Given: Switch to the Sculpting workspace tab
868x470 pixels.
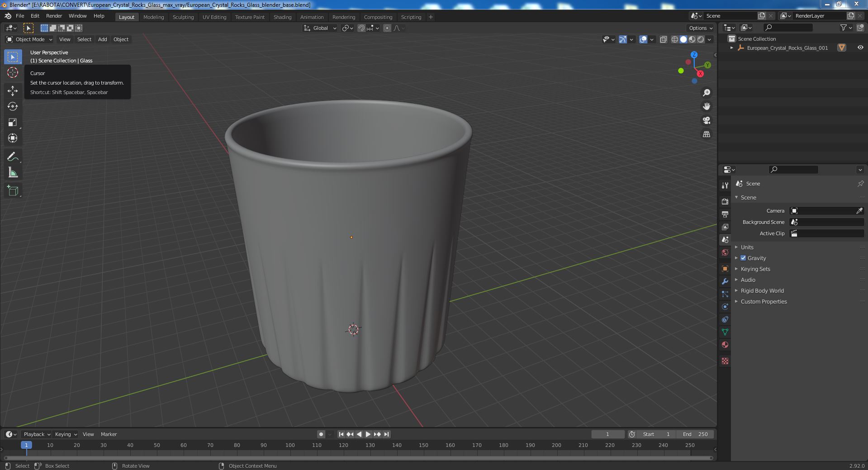Looking at the screenshot, I should coord(183,17).
